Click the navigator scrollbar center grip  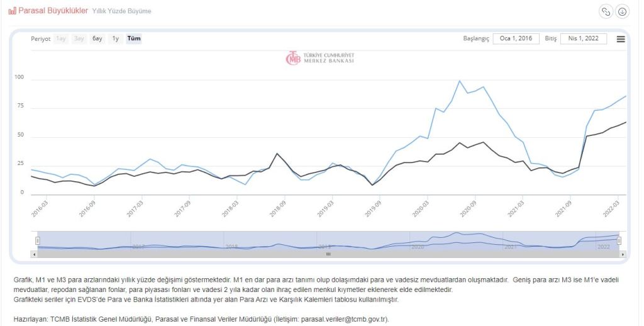(328, 254)
